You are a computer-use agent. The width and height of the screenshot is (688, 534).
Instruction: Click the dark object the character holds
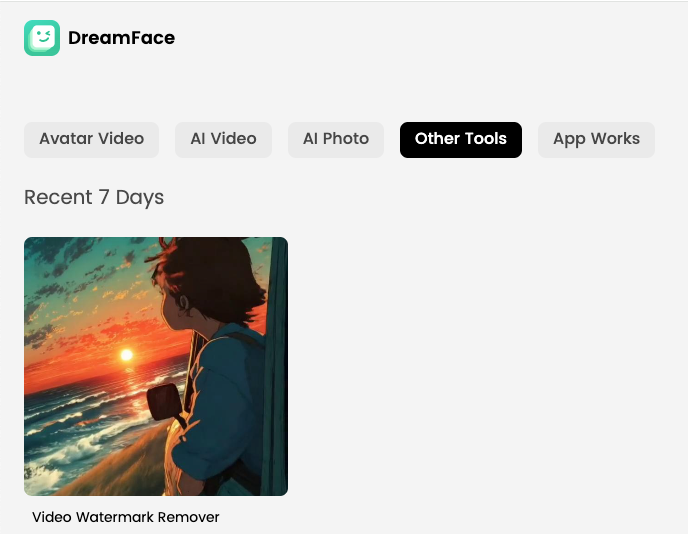[x=164, y=404]
